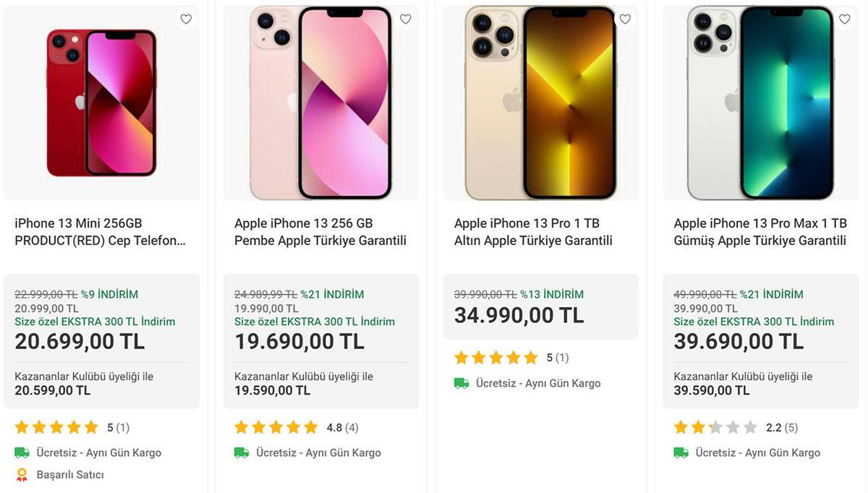Click the star rating of iPhone 13 Mini

coord(56,426)
